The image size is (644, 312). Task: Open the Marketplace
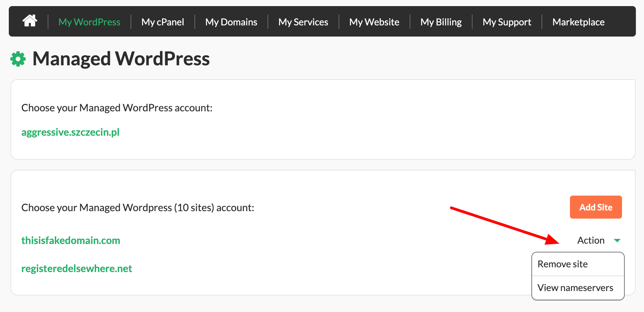(x=578, y=22)
